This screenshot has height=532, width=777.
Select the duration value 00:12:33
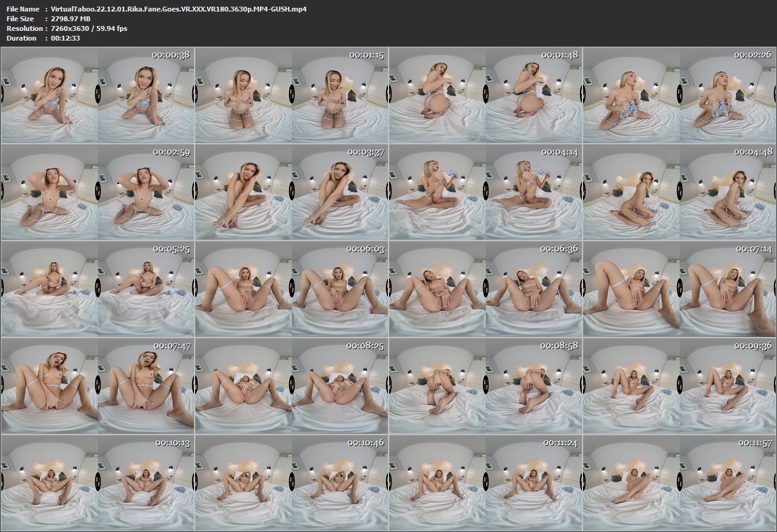tap(65, 38)
